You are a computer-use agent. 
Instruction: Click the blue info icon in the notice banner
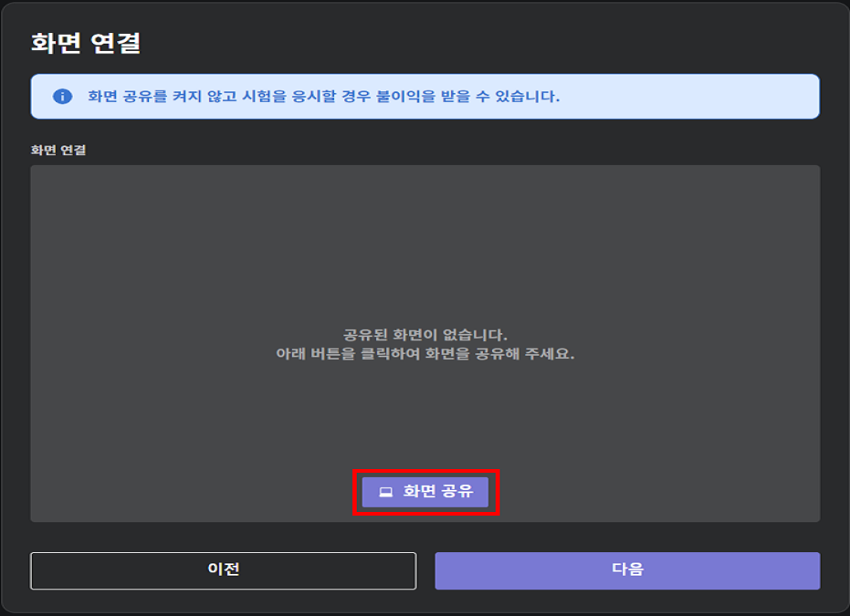62,97
